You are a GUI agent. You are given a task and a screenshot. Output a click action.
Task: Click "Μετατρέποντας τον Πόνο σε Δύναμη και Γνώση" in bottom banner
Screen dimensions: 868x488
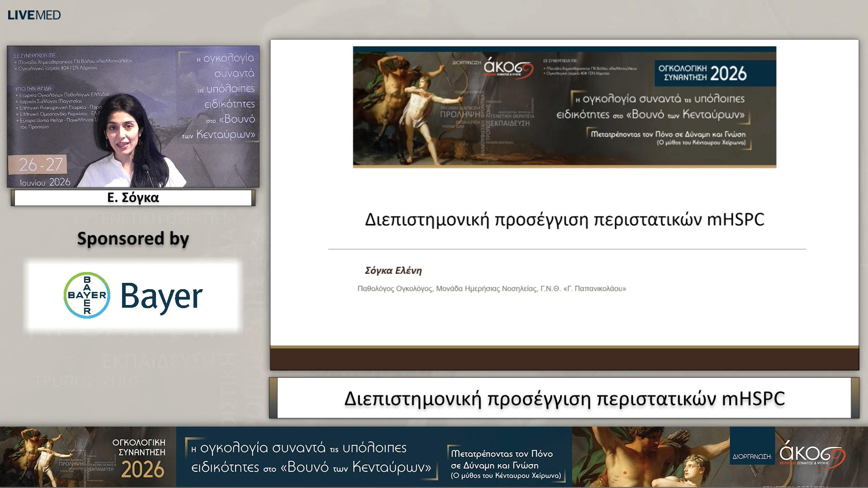coord(502,460)
